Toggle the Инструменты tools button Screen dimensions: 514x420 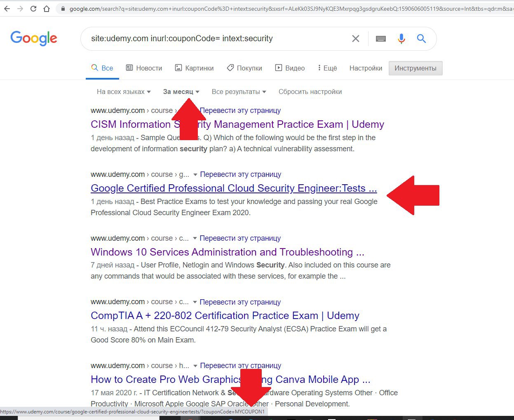click(x=415, y=68)
